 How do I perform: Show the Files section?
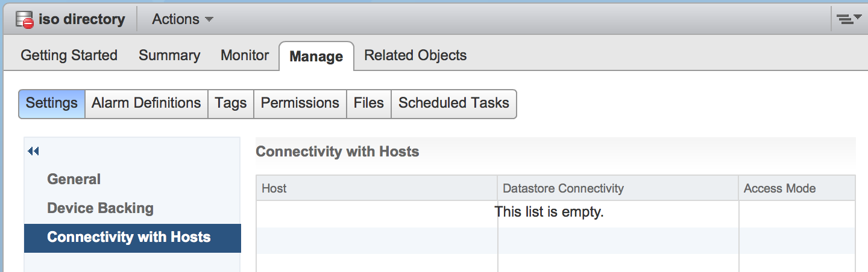point(369,104)
